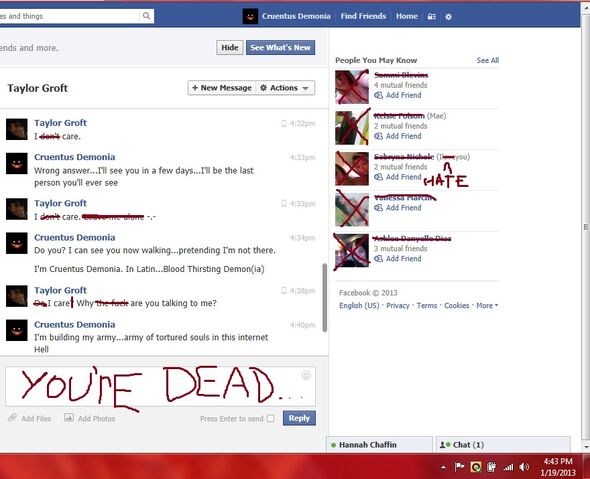Click 'Facebook © 2013' footer text

click(368, 293)
